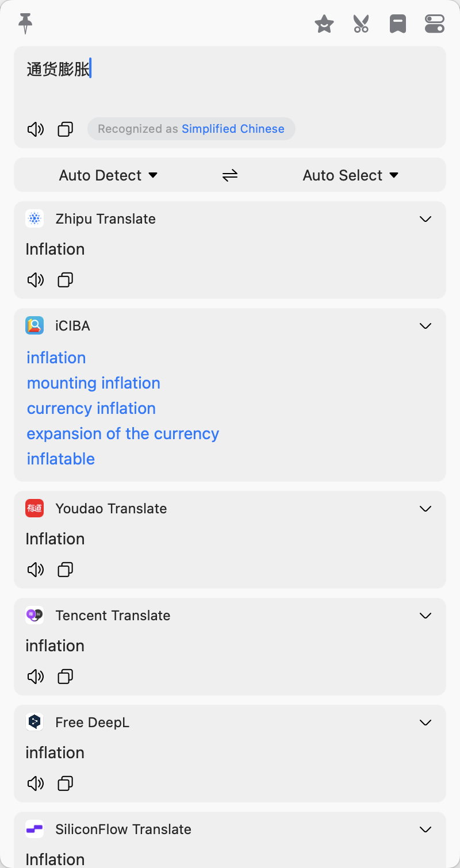The image size is (460, 868).
Task: Collapse the SiliconFlow Translate section
Action: (x=425, y=829)
